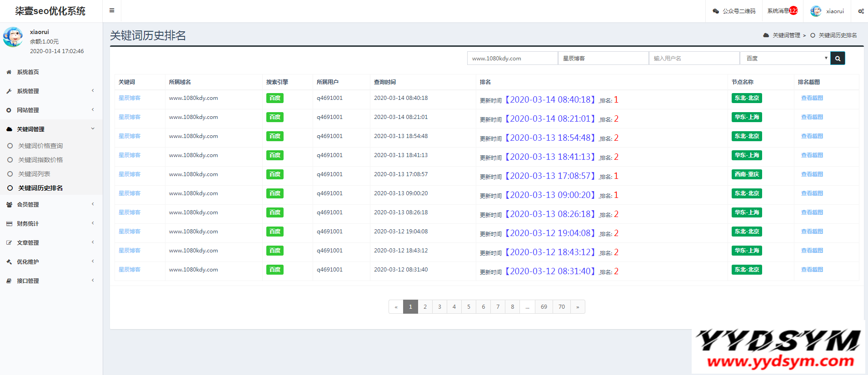This screenshot has height=375, width=868.
Task: Click 查看截图 link in first row
Action: coord(812,98)
